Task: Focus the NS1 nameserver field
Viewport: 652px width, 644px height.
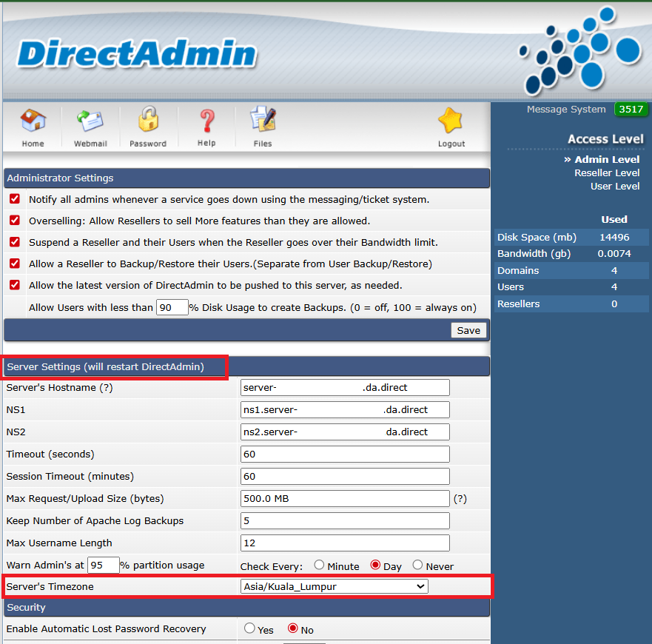Action: (345, 409)
